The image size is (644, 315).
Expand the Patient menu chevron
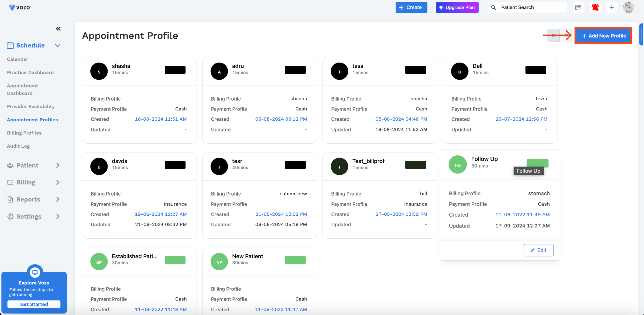pos(58,165)
